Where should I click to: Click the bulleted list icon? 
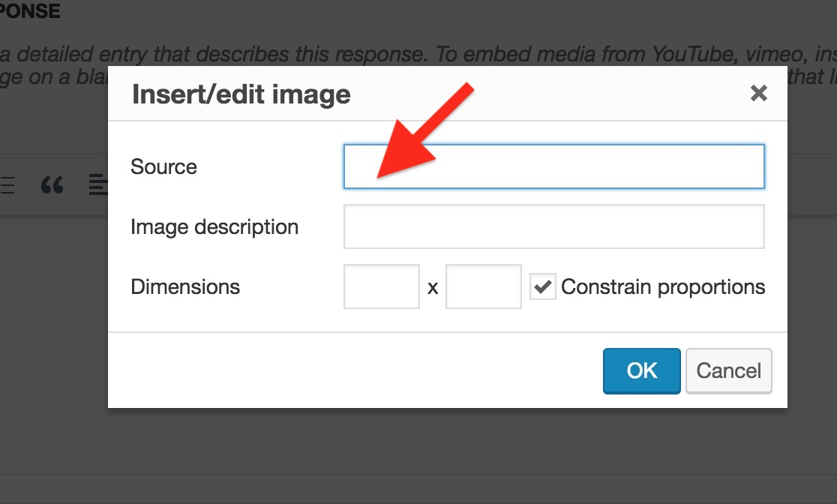(6, 184)
